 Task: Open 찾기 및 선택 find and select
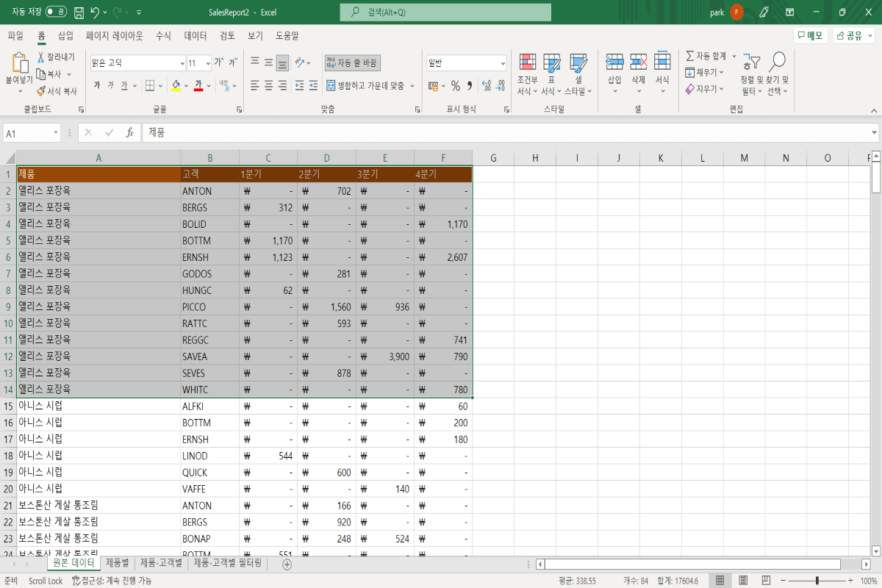777,74
